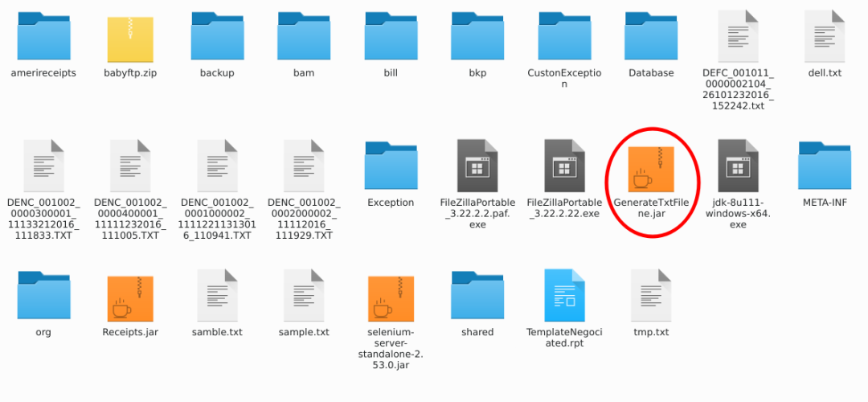This screenshot has width=868, height=402.
Task: Click the 'tmp.txt' file name
Action: point(651,332)
